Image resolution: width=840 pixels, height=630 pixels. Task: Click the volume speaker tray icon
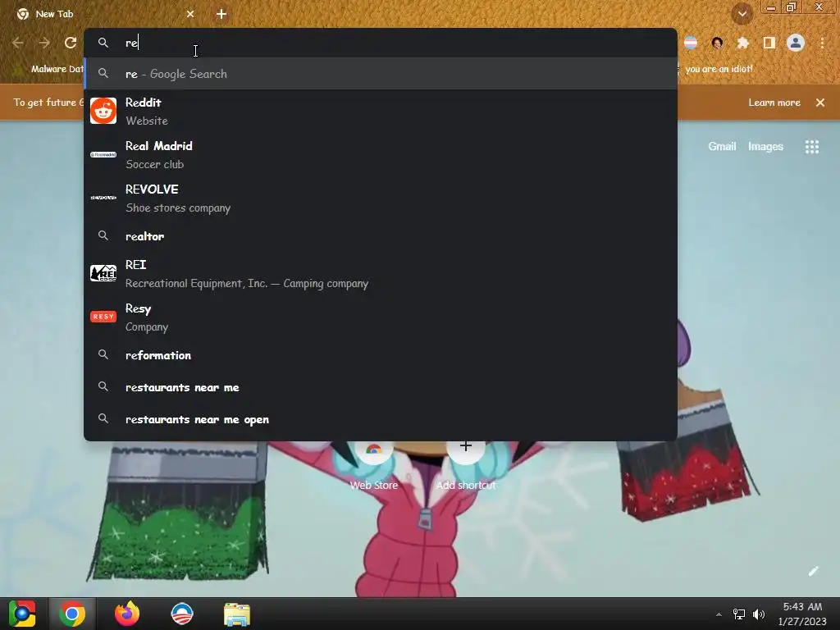tap(759, 614)
